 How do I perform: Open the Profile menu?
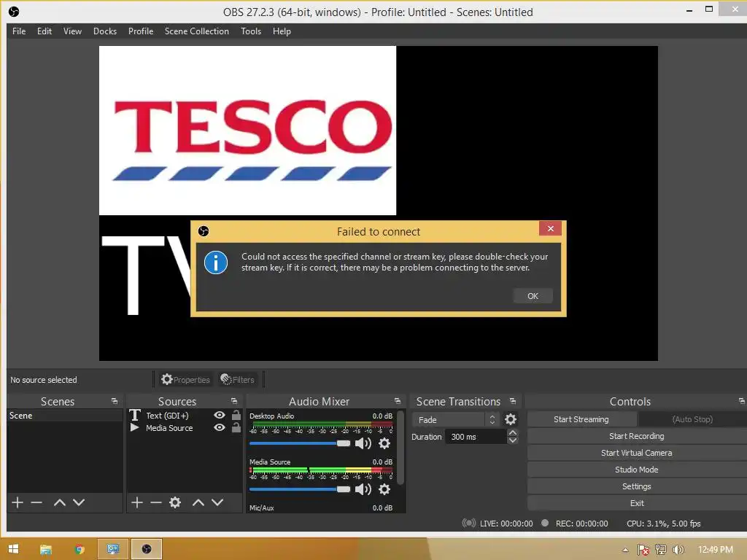point(141,31)
